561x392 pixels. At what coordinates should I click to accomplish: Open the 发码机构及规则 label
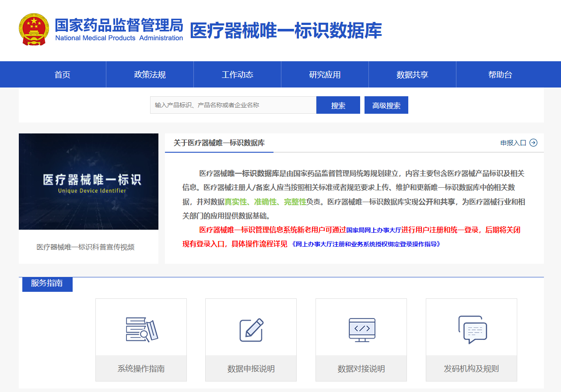(471, 368)
